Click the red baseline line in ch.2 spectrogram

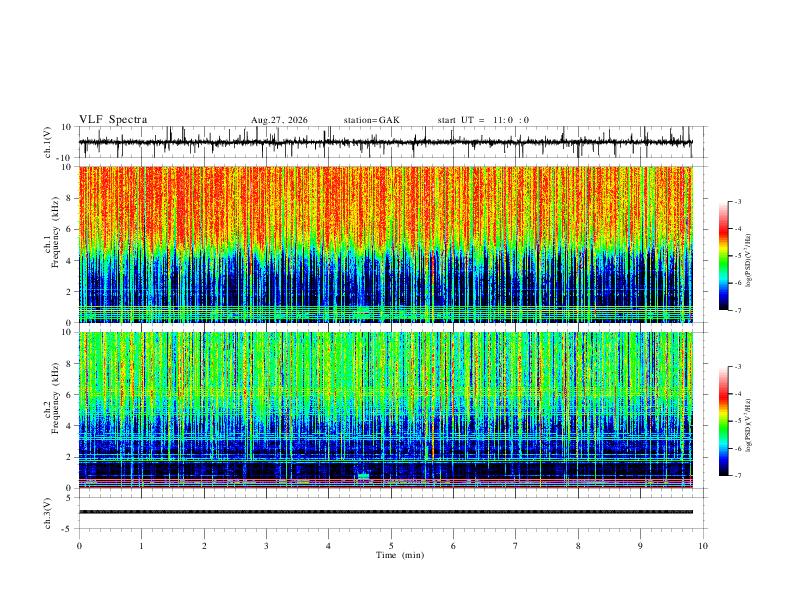tap(386, 487)
